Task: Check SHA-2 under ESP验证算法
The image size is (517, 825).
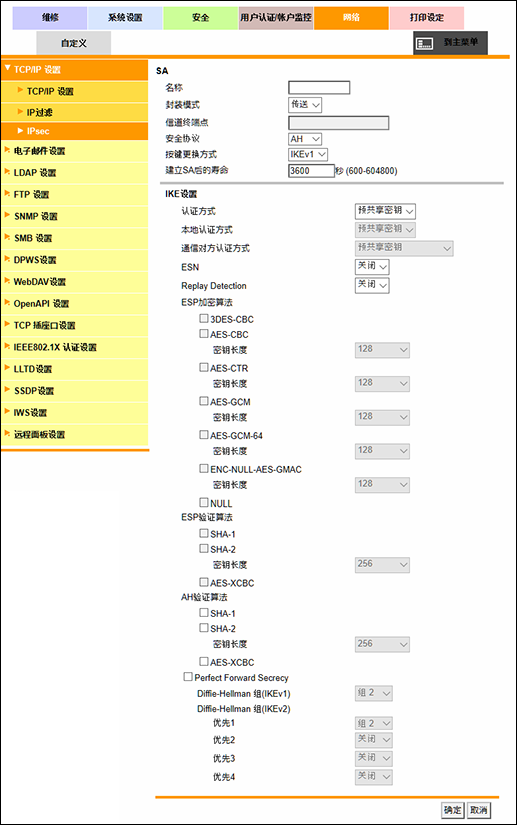Action: pyautogui.click(x=204, y=548)
